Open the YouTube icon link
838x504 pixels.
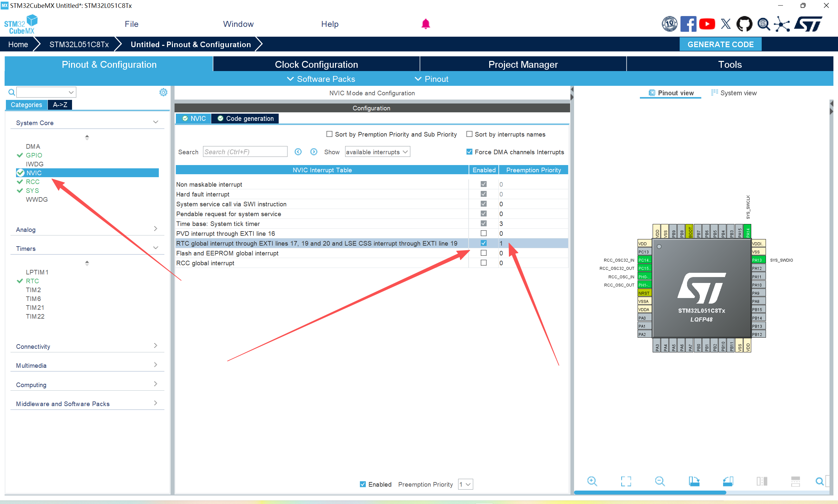click(x=707, y=24)
